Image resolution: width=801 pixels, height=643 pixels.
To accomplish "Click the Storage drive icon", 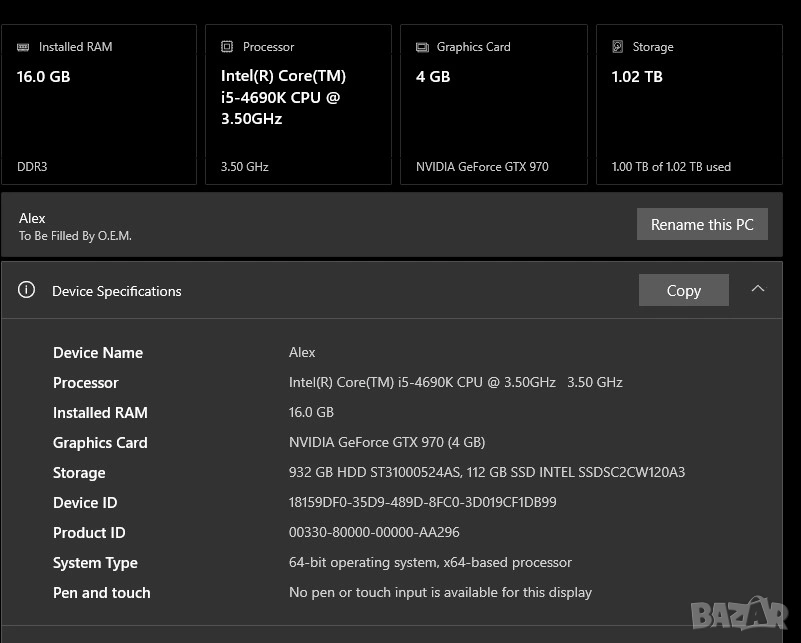I will [x=617, y=47].
